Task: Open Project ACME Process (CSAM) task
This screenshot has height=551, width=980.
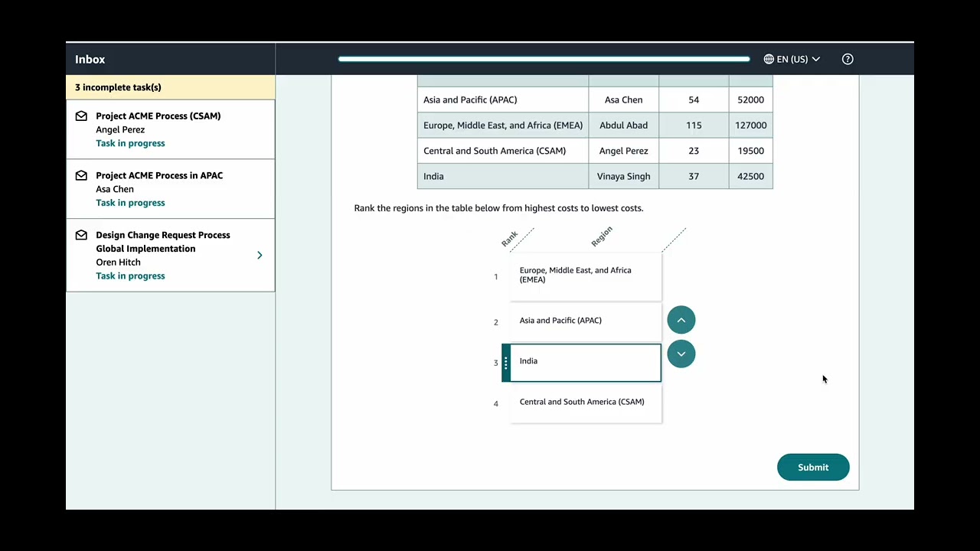Action: [170, 129]
